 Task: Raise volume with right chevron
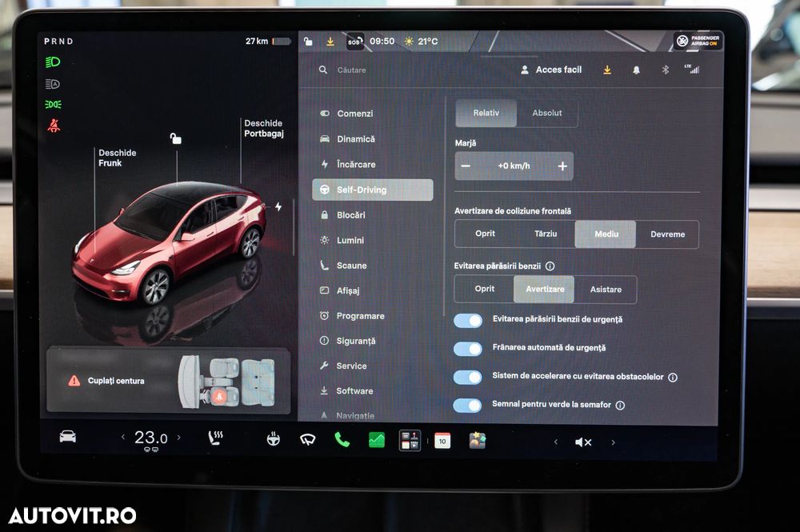pos(613,442)
